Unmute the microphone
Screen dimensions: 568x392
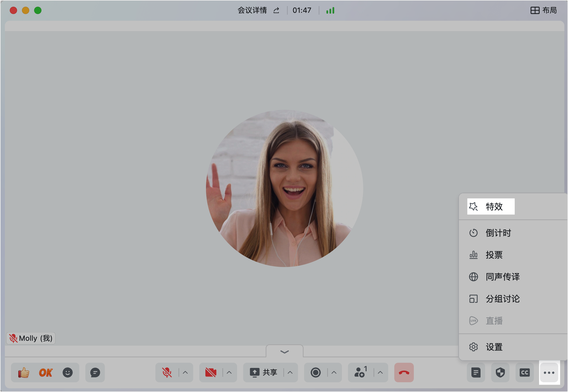[x=167, y=372]
